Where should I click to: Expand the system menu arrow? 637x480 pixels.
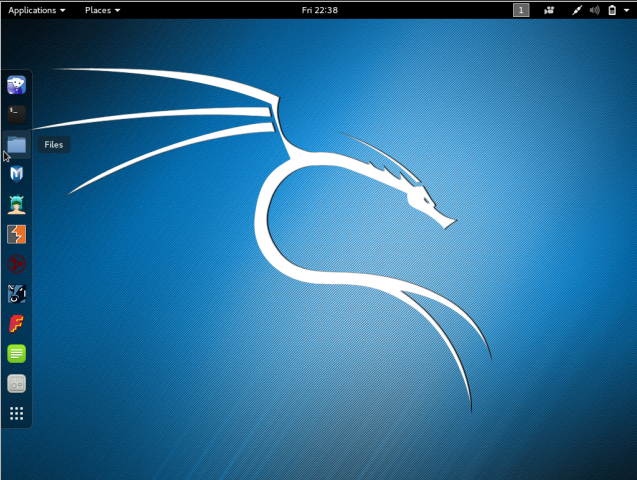(x=626, y=11)
